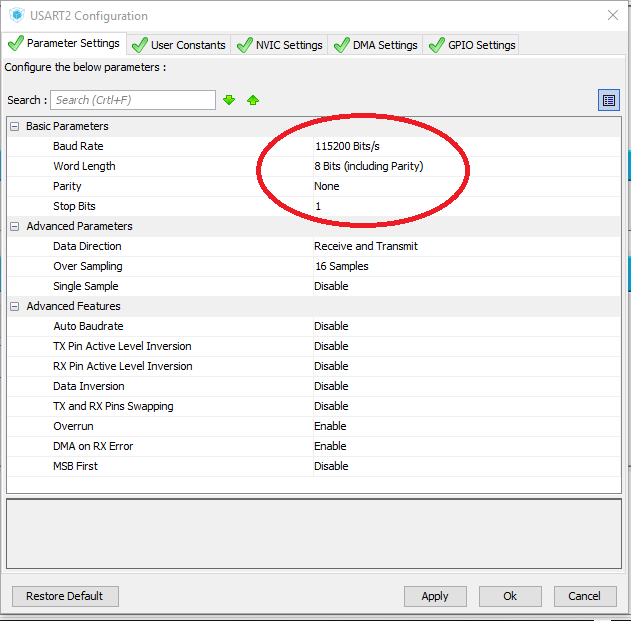Collapse the Advanced Features section
Viewport: 631px width, 621px height.
14,306
